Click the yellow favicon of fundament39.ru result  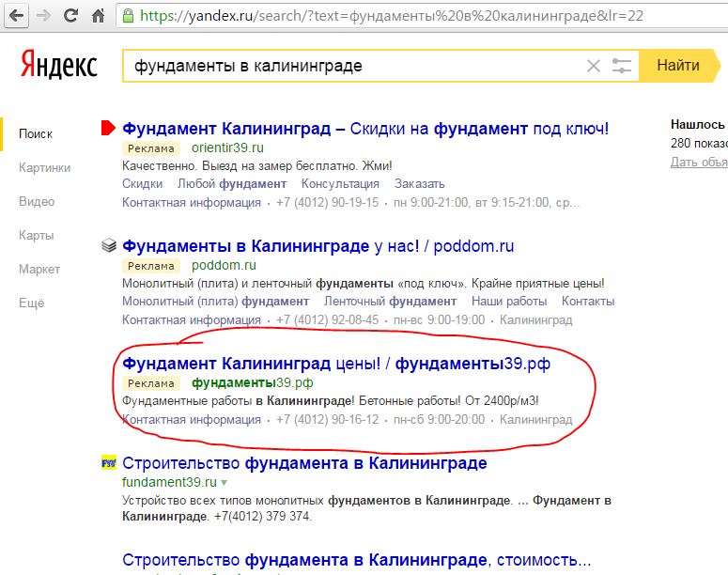click(109, 463)
